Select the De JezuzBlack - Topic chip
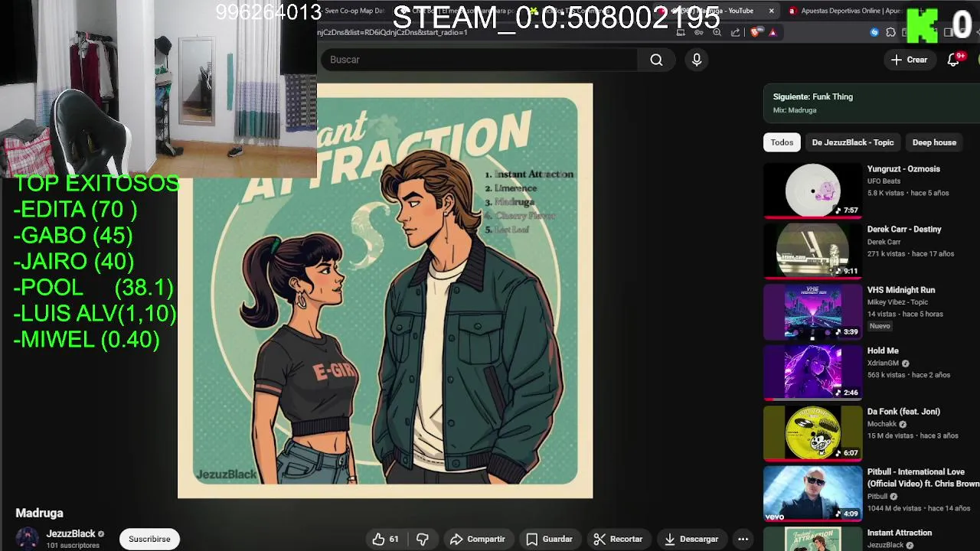Screen dimensions: 980x551 tap(853, 142)
